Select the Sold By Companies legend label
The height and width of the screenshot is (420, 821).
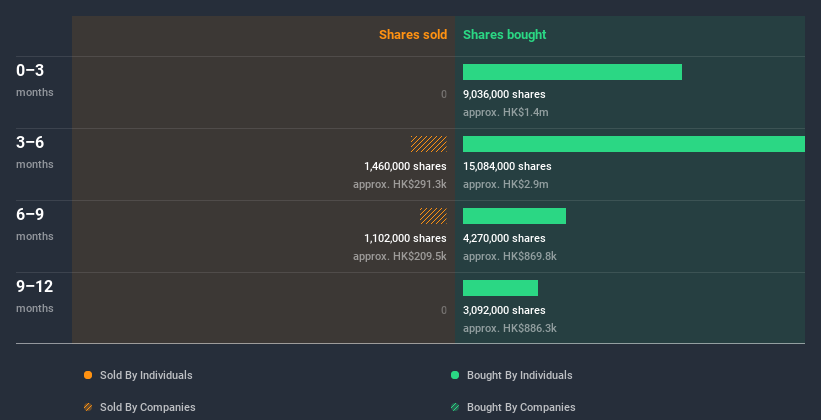pos(148,407)
